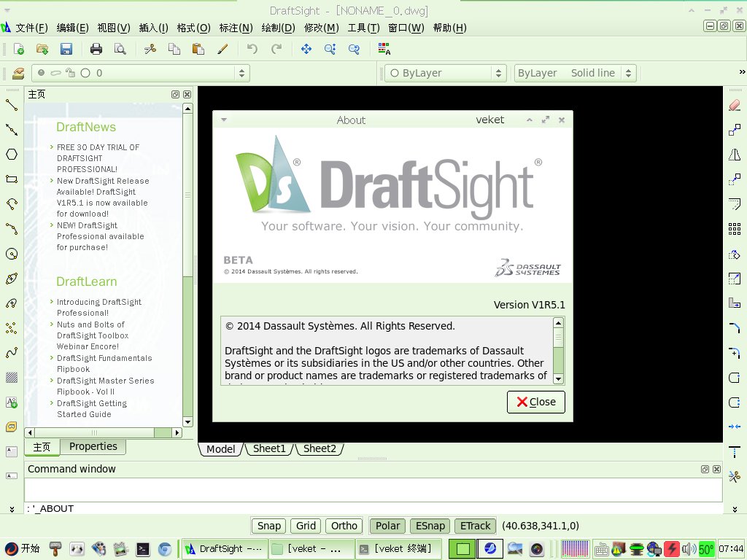747x560 pixels.
Task: Expand the right toolbar overflow arrows
Action: (x=735, y=509)
